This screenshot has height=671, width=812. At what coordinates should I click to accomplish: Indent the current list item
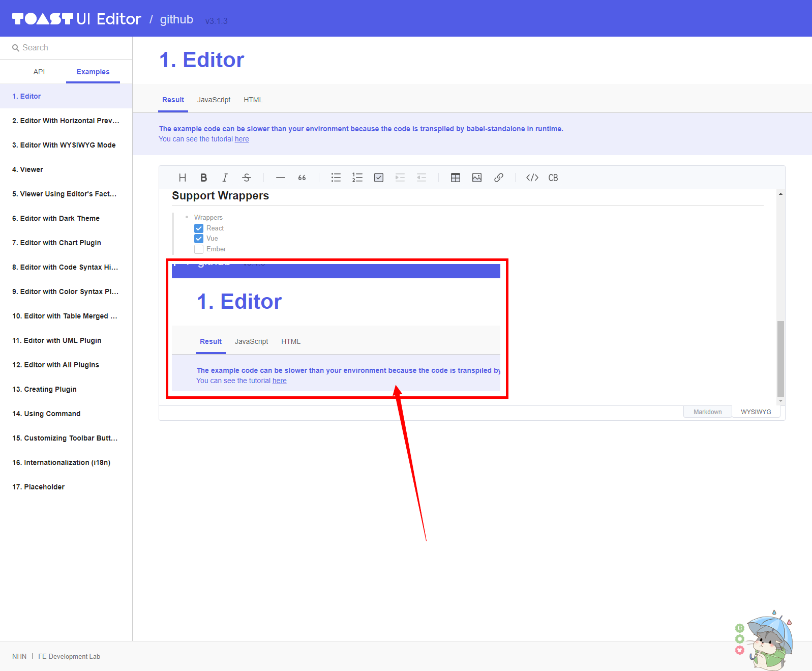pyautogui.click(x=400, y=178)
